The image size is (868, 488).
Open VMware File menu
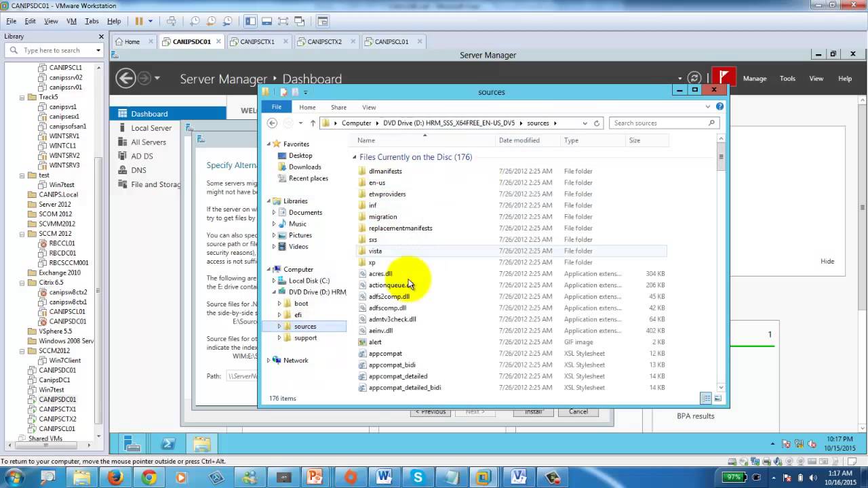[11, 21]
